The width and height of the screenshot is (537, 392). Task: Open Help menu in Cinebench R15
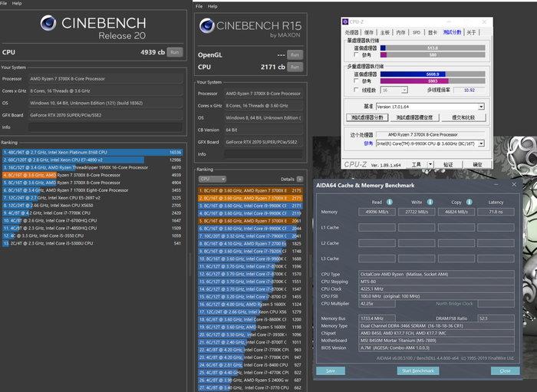pyautogui.click(x=212, y=6)
